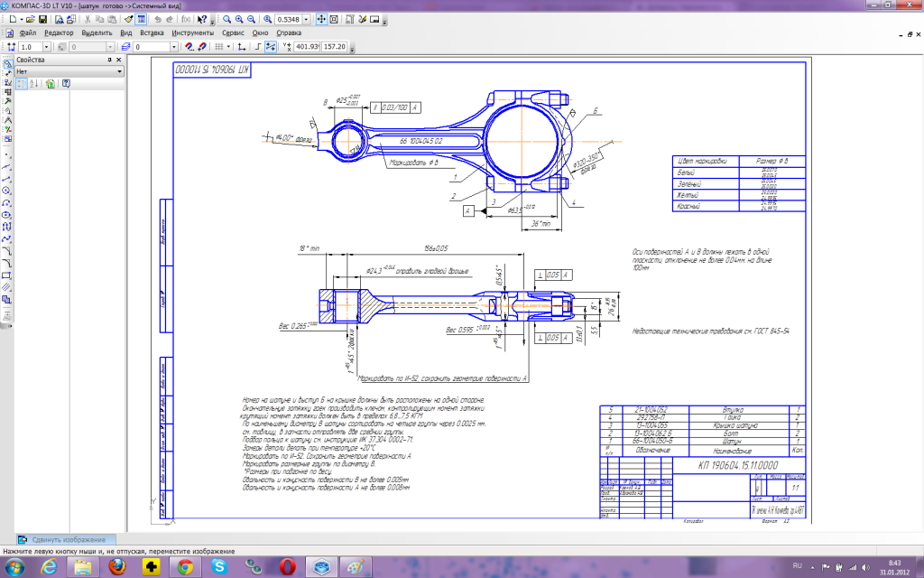Image resolution: width=924 pixels, height=578 pixels.
Task: Open the Окно menu
Action: tap(260, 33)
